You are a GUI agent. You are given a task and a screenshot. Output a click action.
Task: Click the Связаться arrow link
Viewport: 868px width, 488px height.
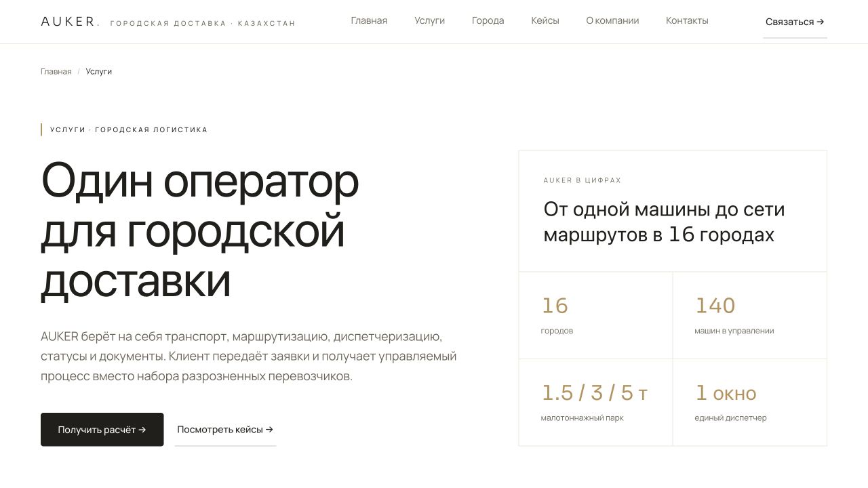[x=795, y=22]
